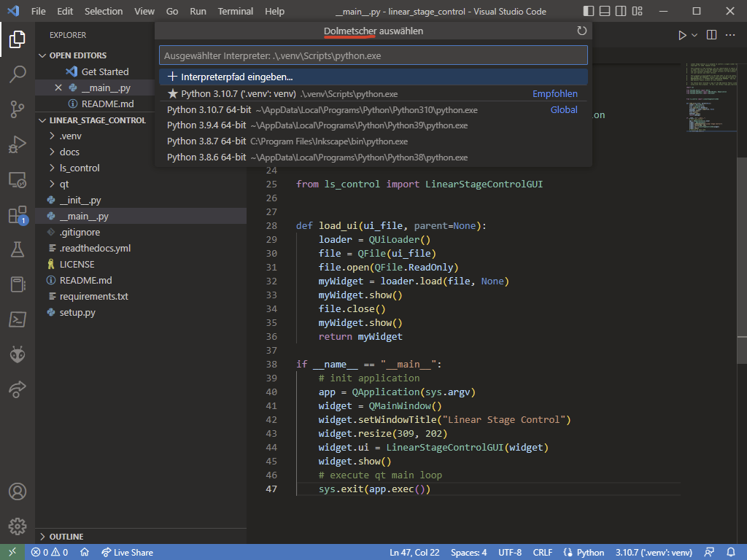747x560 pixels.
Task: Open the run button dropdown arrow
Action: pyautogui.click(x=694, y=35)
